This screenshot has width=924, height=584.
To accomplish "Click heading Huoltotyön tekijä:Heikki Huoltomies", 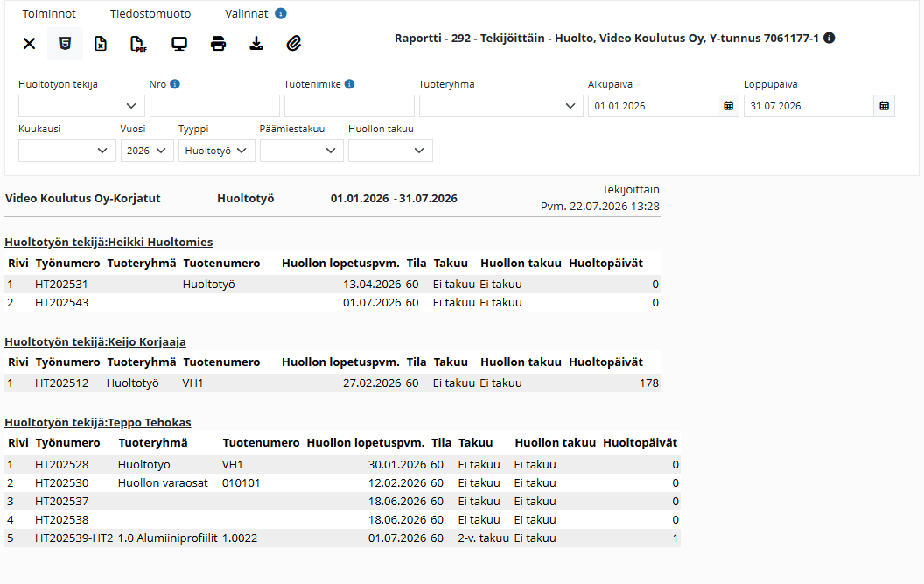I will tap(108, 243).
